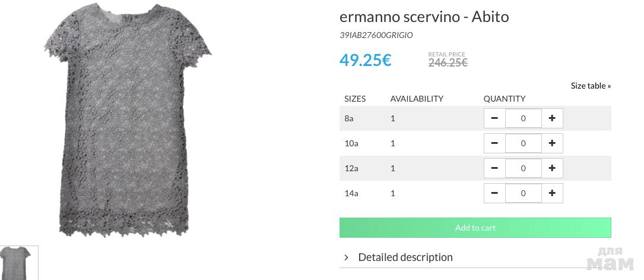Viewport: 644px width, 280px height.
Task: Increase quantity for size 8a
Action: click(552, 118)
